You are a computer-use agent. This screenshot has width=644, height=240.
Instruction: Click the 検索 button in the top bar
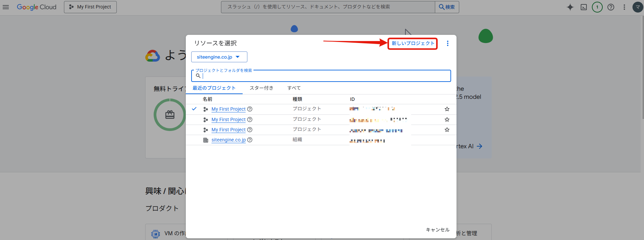(x=447, y=7)
